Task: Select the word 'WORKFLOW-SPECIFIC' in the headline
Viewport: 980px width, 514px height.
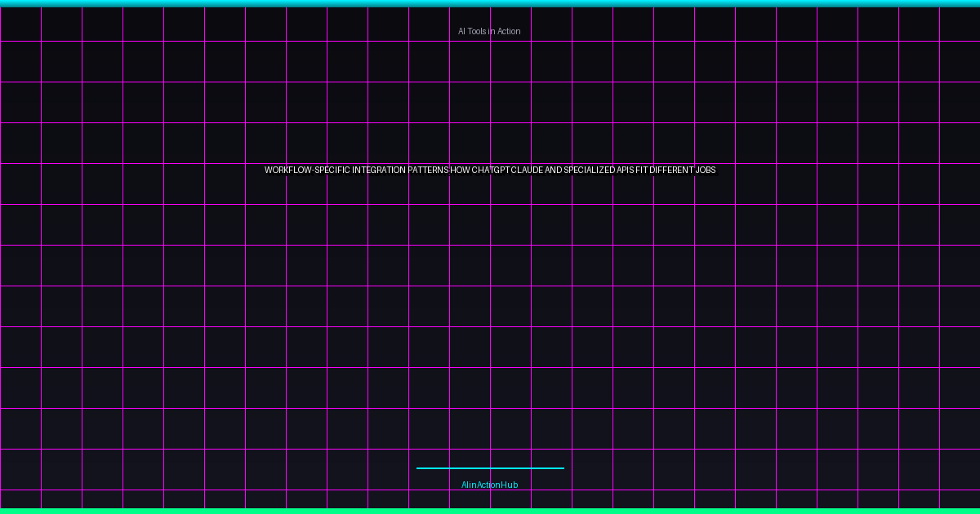Action: pos(307,171)
